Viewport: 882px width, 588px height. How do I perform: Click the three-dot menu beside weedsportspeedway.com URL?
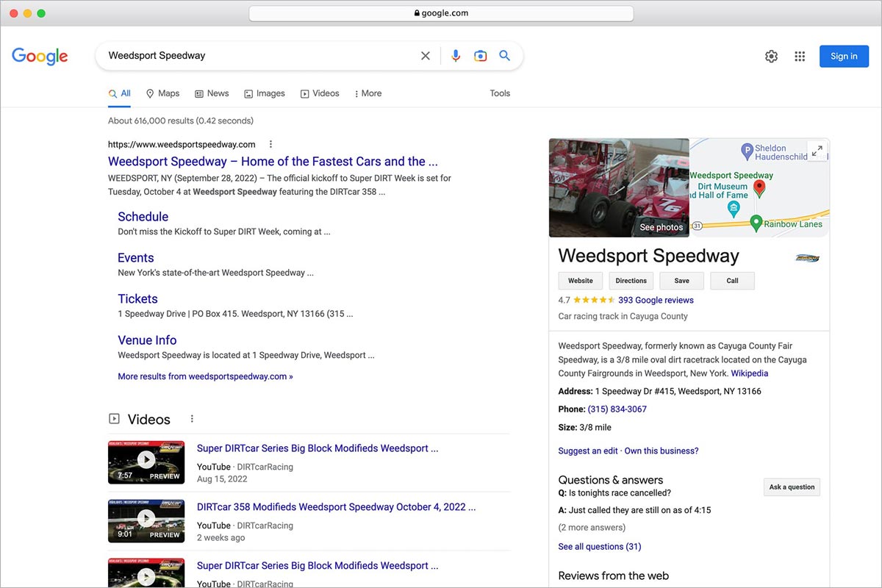coord(270,144)
